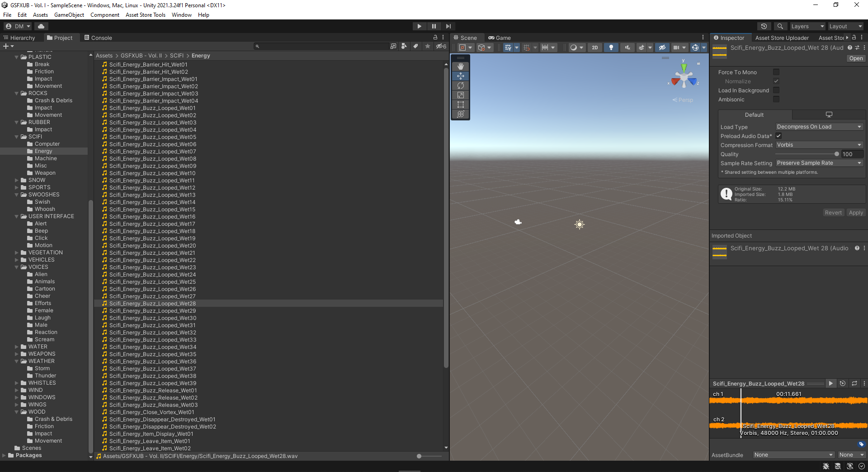Click the Revert button
The width and height of the screenshot is (868, 472).
point(833,213)
